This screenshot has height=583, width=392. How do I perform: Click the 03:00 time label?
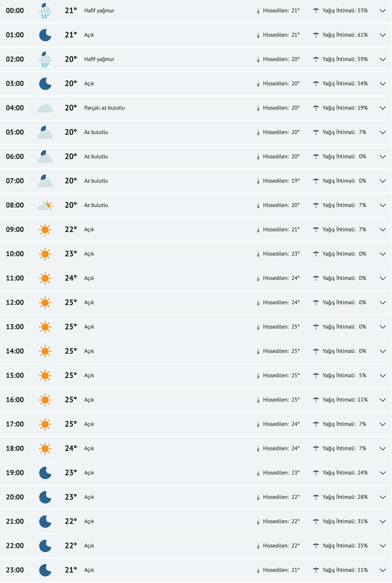(x=15, y=84)
